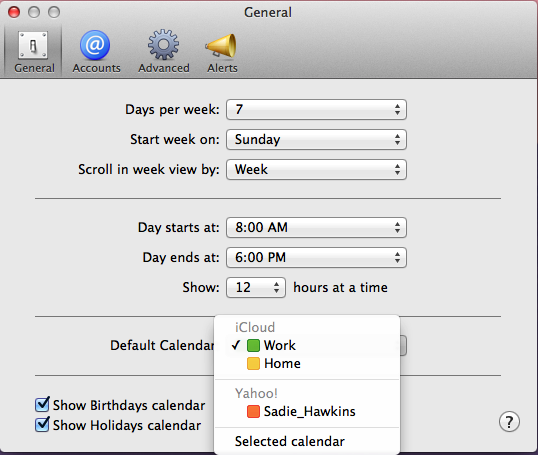This screenshot has width=538, height=455.
Task: Open the Day ends at dropdown
Action: [x=316, y=257]
